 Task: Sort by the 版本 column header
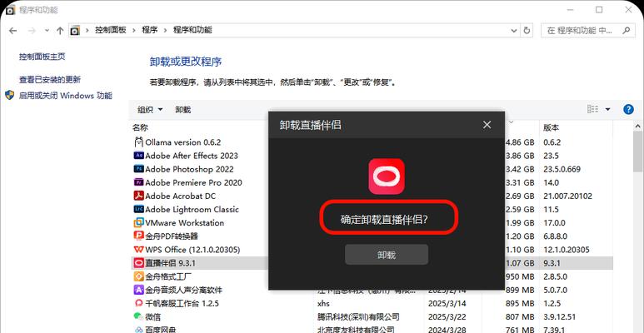tap(552, 128)
